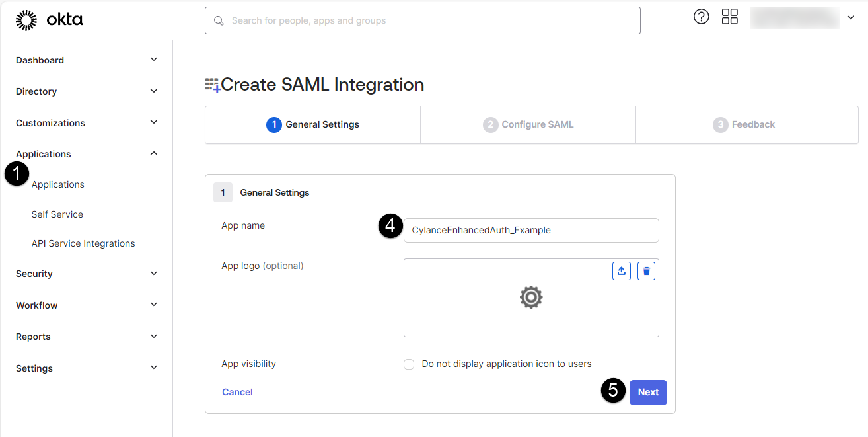This screenshot has height=437, width=868.
Task: Enable Do not display application icon checkbox
Action: point(409,364)
